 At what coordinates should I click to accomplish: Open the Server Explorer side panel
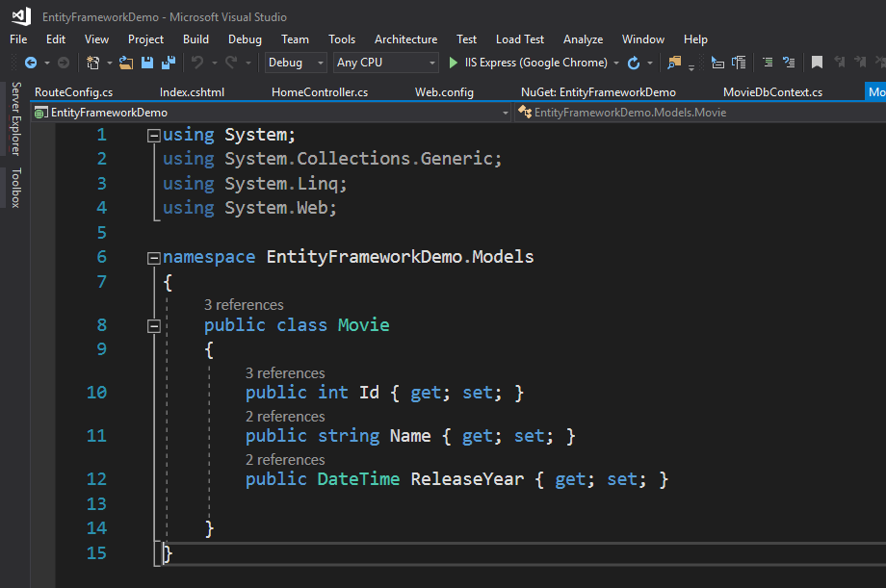(16, 119)
